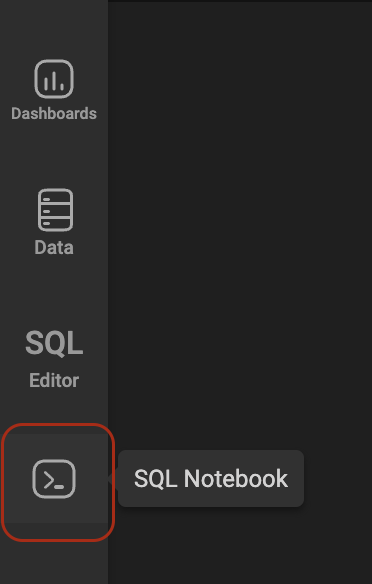Open the Dashboards bar chart icon
Image resolution: width=372 pixels, height=584 pixels.
coord(54,79)
